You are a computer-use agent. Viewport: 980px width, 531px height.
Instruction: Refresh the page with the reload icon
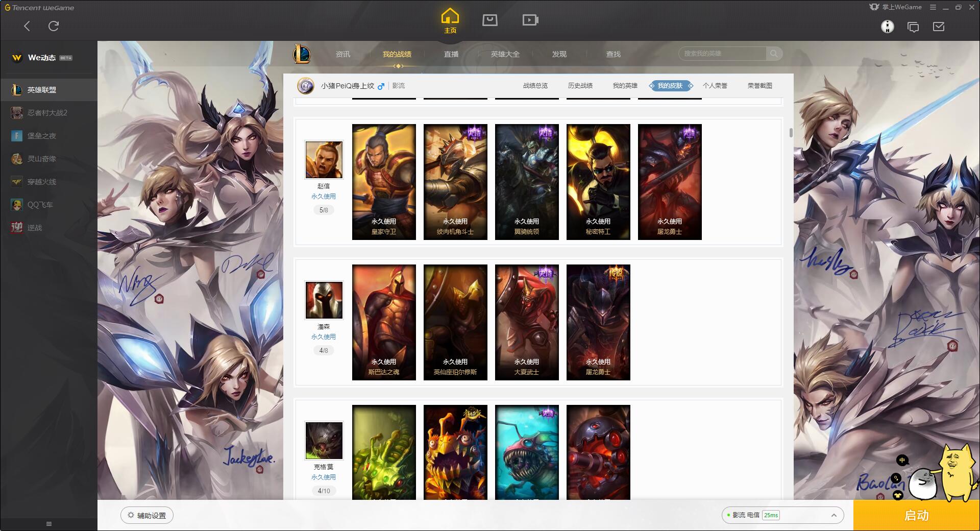click(54, 26)
